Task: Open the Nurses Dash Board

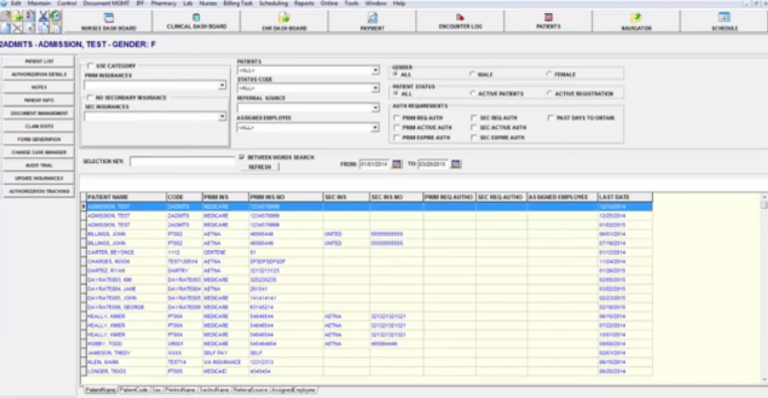Action: pyautogui.click(x=108, y=22)
